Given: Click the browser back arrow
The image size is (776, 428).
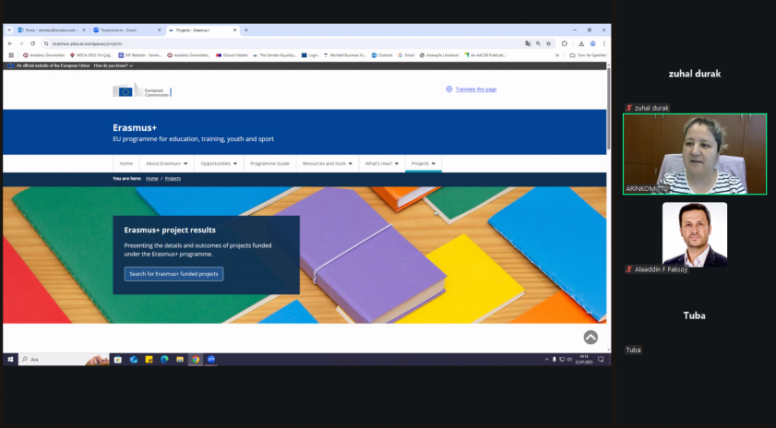Looking at the screenshot, I should (10, 43).
